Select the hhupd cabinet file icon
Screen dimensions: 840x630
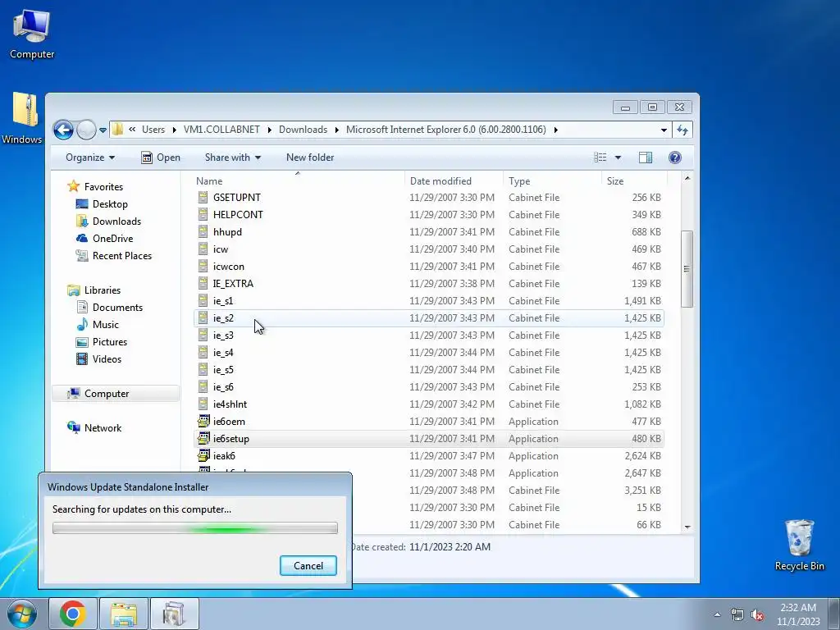click(203, 232)
